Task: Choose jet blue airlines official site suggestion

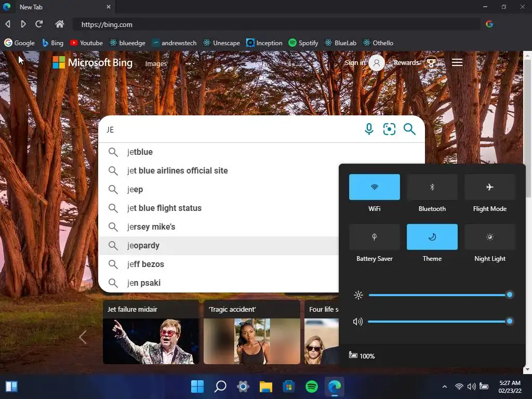Action: [x=219, y=170]
